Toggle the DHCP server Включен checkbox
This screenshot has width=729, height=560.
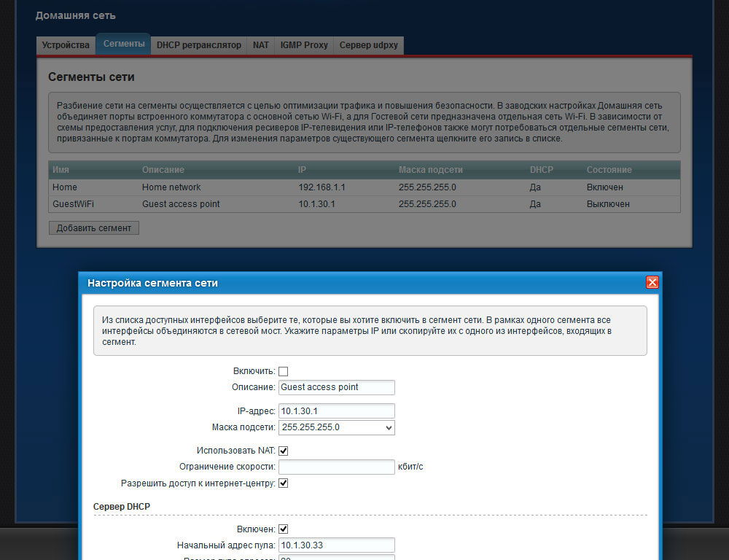[x=283, y=529]
